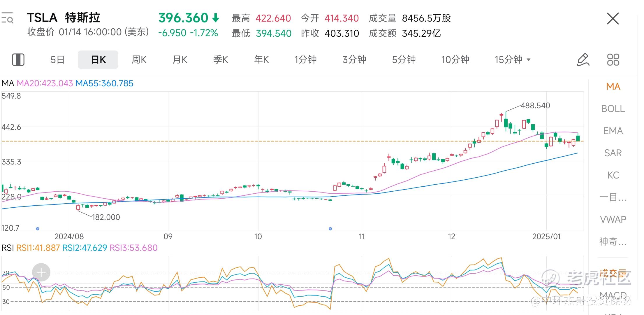The width and height of the screenshot is (644, 315).
Task: Switch to 月K monthly chart
Action: coord(180,60)
